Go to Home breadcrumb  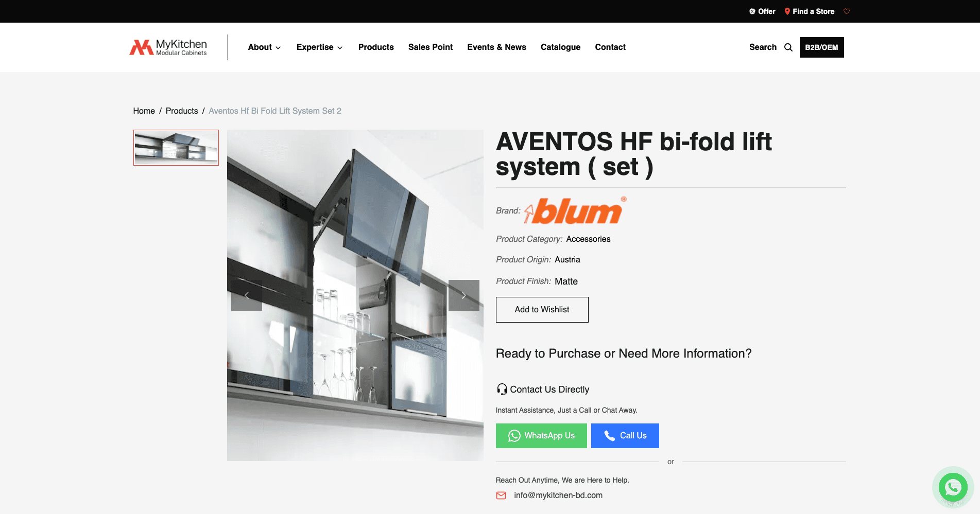tap(144, 111)
